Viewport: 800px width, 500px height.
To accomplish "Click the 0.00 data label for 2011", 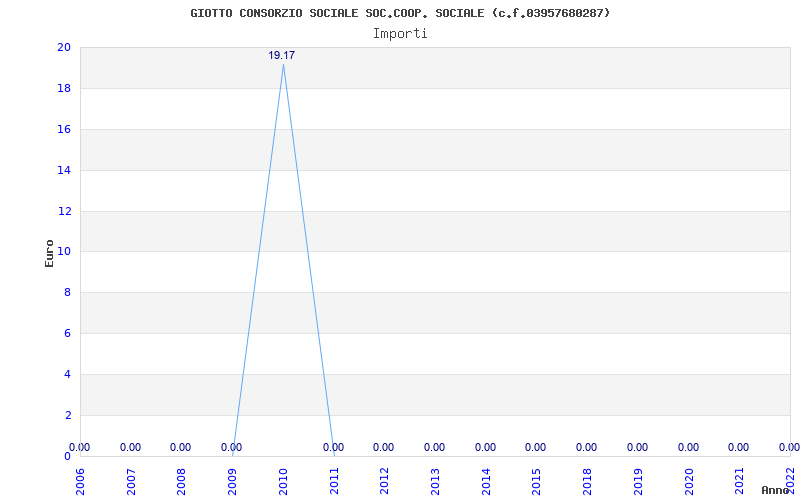I will [x=334, y=447].
